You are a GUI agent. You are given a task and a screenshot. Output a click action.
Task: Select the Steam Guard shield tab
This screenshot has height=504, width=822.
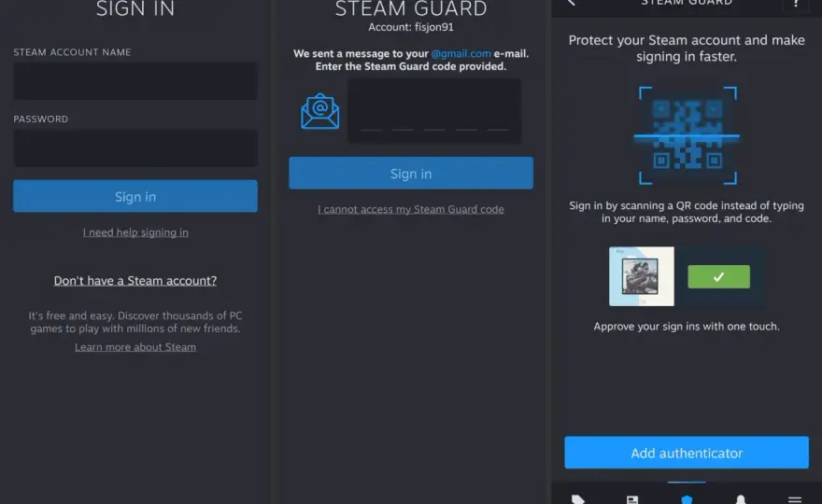pos(687,499)
